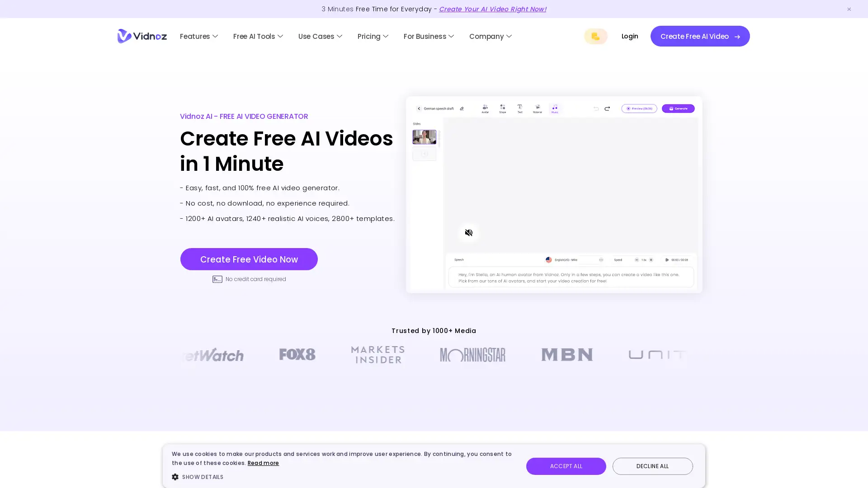868x488 pixels.
Task: Click the credit card icon below button
Action: click(217, 279)
